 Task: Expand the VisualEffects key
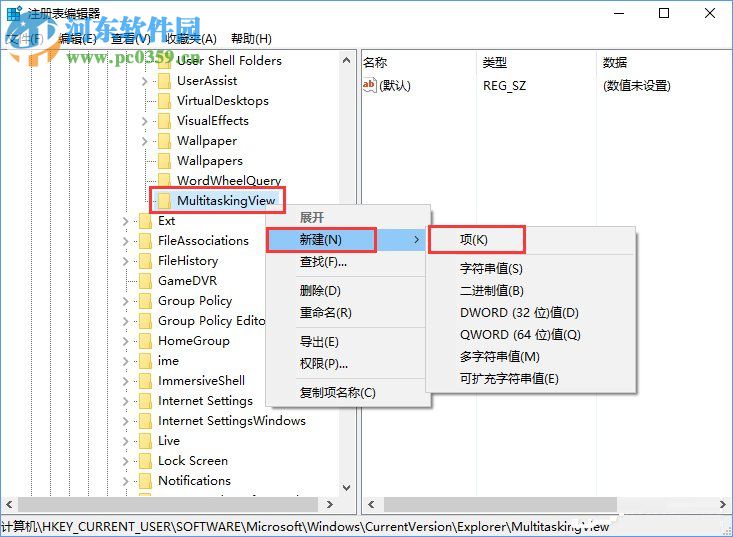point(144,122)
